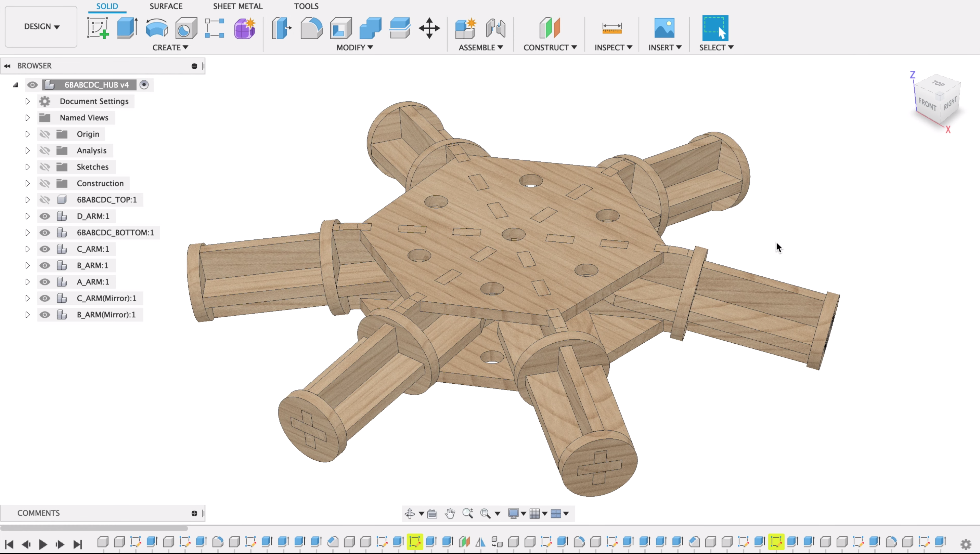980x554 pixels.
Task: Switch to the SURFACE tab
Action: (x=166, y=6)
